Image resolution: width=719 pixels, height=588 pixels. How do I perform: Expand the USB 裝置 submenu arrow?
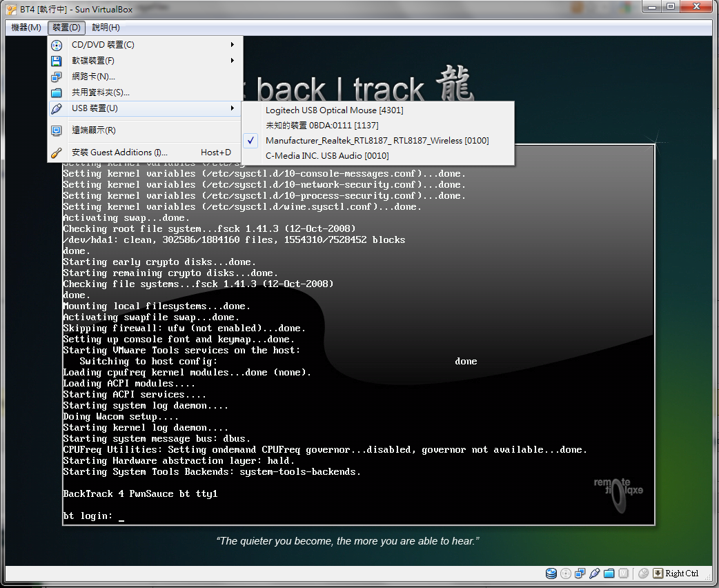pyautogui.click(x=233, y=108)
